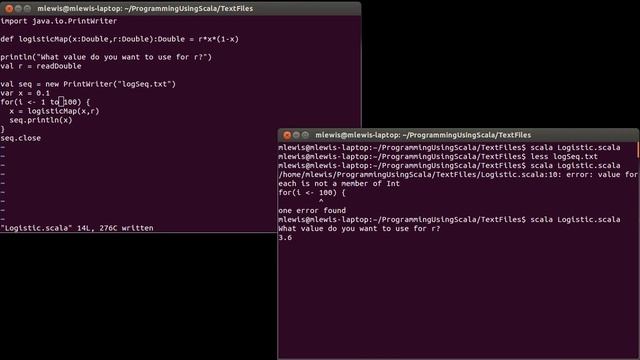This screenshot has height=360, width=640.
Task: Minimize the editor terminal window
Action: coord(18,8)
